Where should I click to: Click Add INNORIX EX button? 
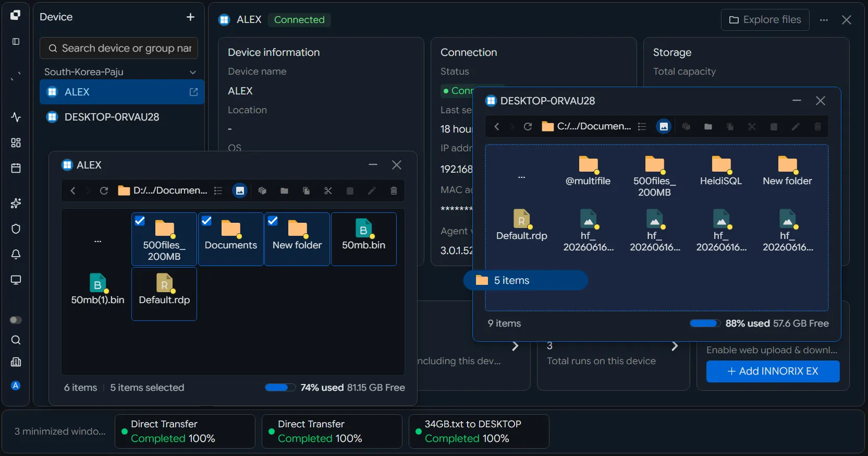773,371
